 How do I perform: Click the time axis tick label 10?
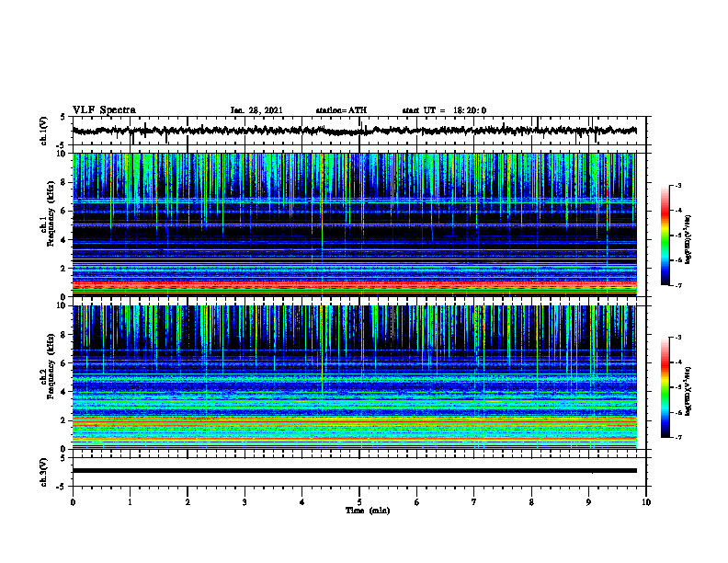(x=646, y=502)
